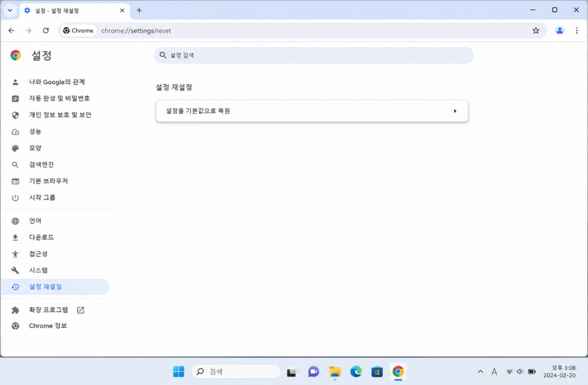Screen dimensions: 588x385
Task: Select the power icon beside 시작 그룹
Action: [16, 197]
